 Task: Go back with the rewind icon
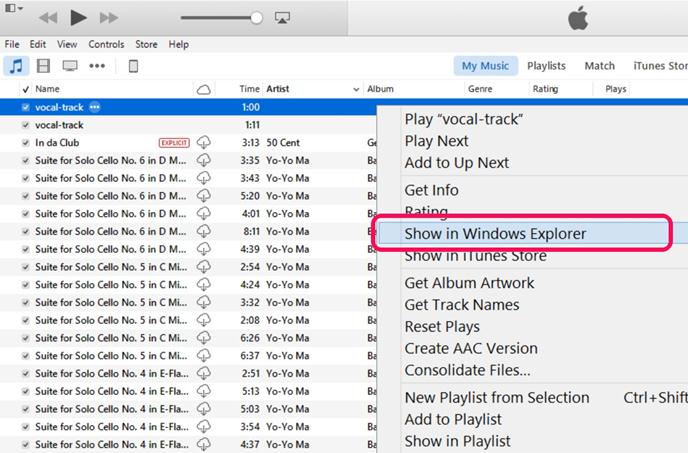(x=48, y=18)
